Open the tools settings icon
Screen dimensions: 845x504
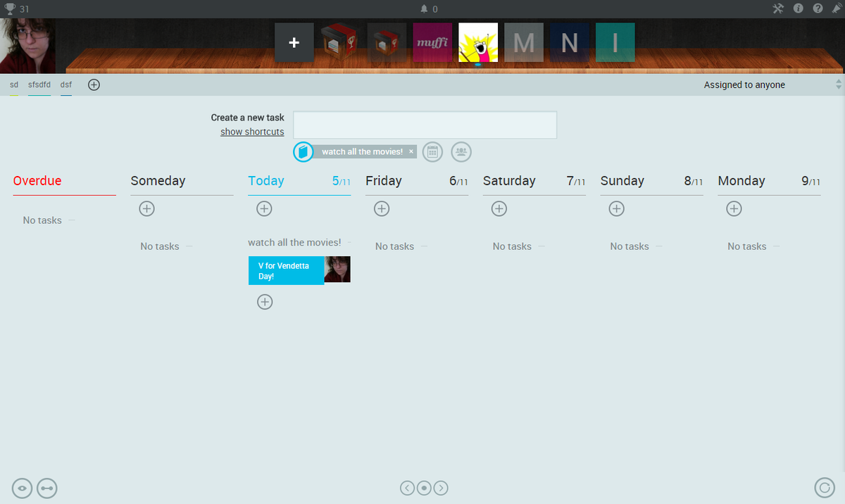click(778, 8)
